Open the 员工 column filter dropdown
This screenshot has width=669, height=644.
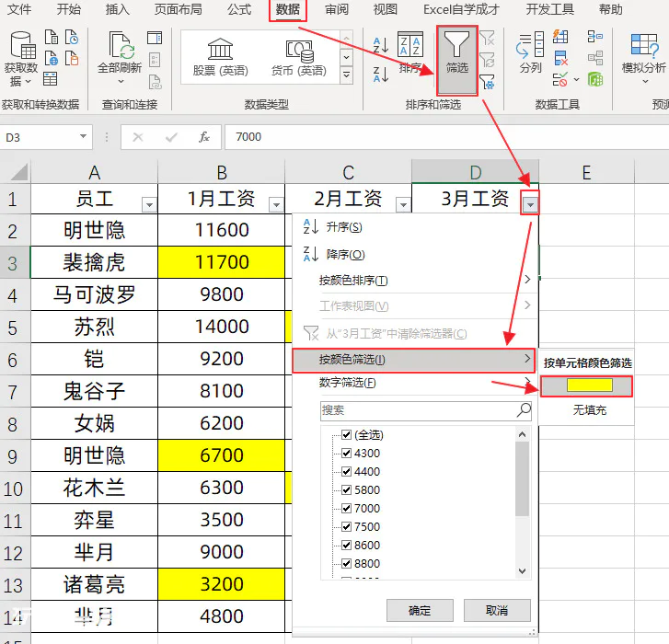click(149, 205)
